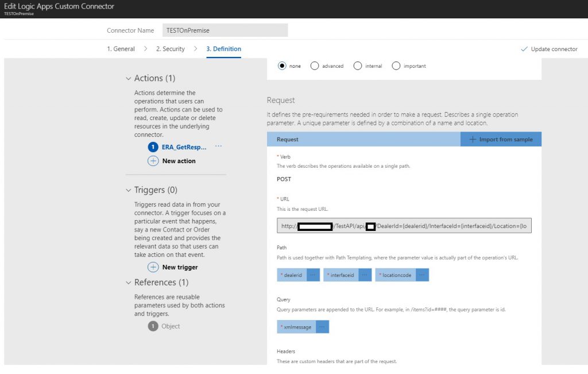Open options menu on xmlmessage query parameter

[x=322, y=326]
